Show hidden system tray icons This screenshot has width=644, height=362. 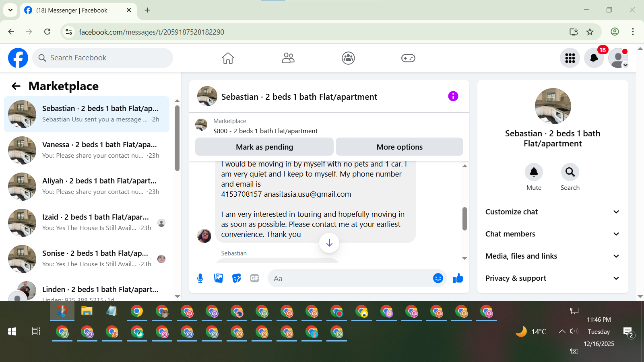coord(562,331)
